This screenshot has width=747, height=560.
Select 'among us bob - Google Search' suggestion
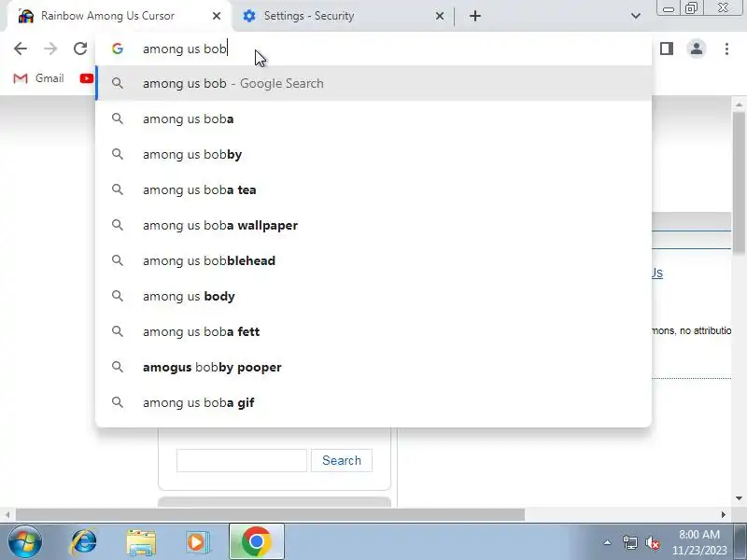(x=373, y=83)
